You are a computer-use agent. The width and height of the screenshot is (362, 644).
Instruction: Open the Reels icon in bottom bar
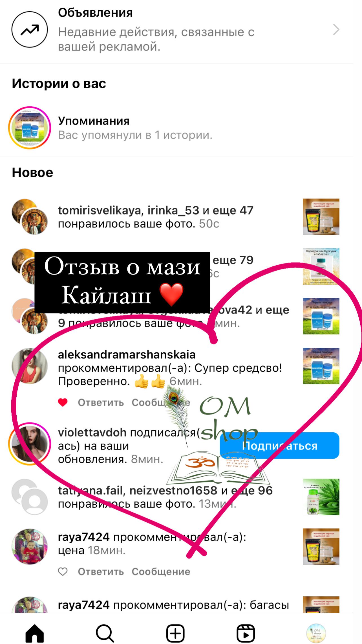coord(246,633)
